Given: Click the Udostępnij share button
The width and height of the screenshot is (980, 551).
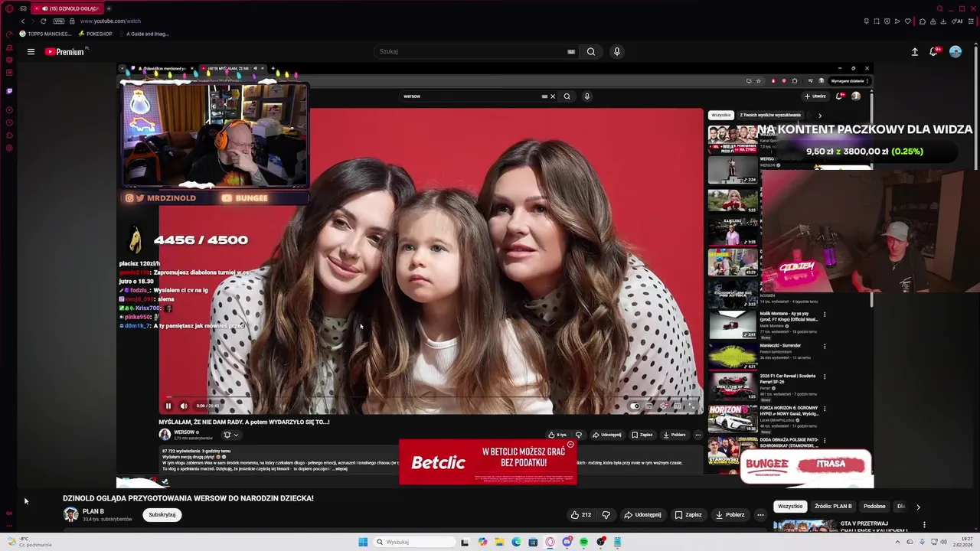Looking at the screenshot, I should (x=642, y=515).
